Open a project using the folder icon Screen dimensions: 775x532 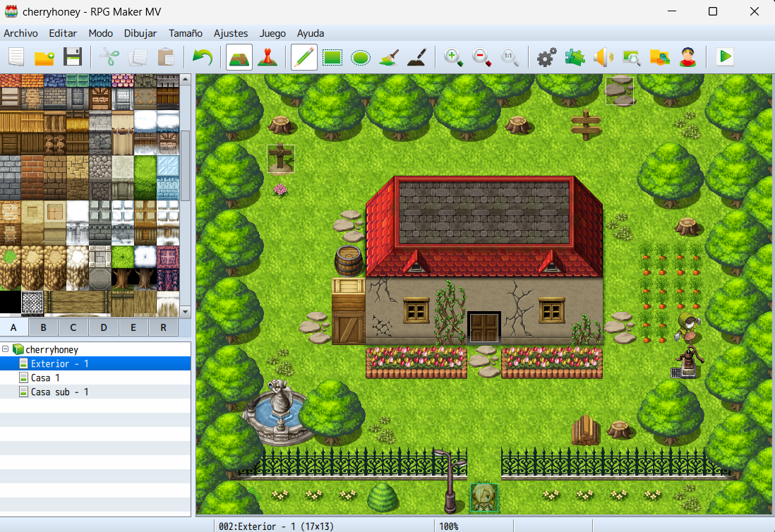point(44,57)
